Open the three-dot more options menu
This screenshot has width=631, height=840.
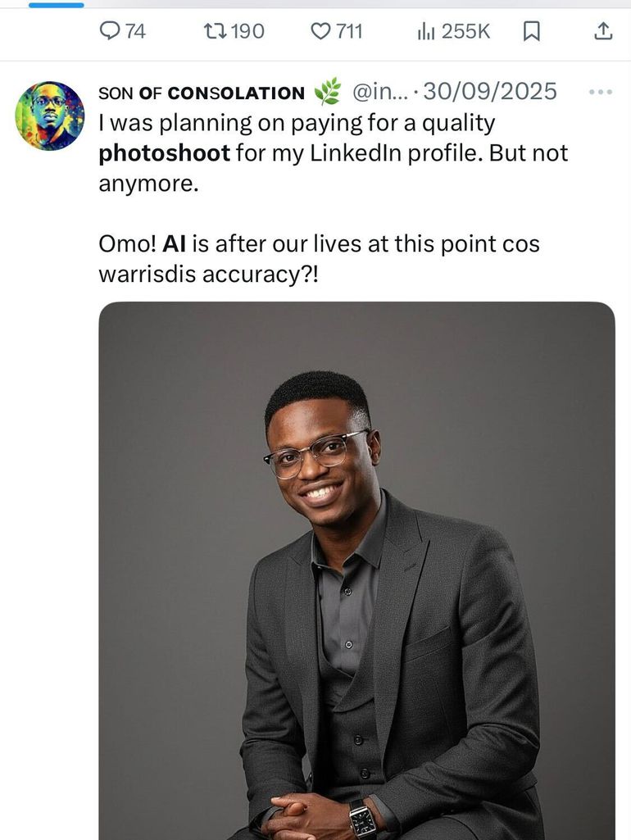(x=601, y=92)
